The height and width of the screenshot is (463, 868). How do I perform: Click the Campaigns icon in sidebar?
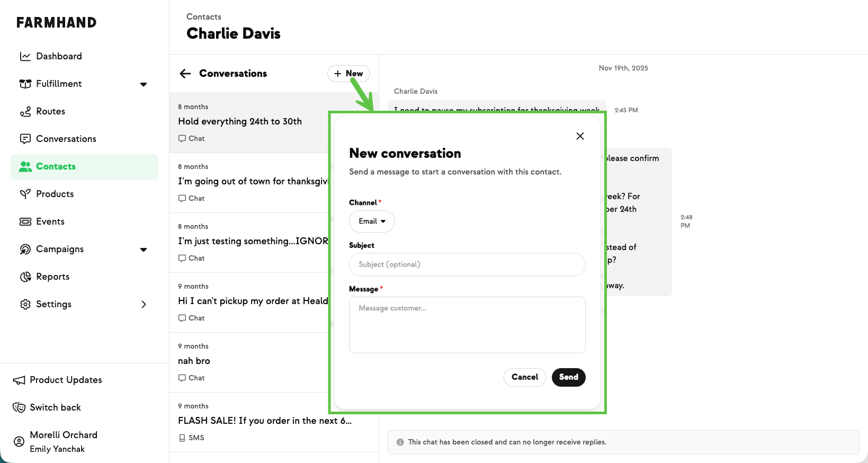(25, 249)
